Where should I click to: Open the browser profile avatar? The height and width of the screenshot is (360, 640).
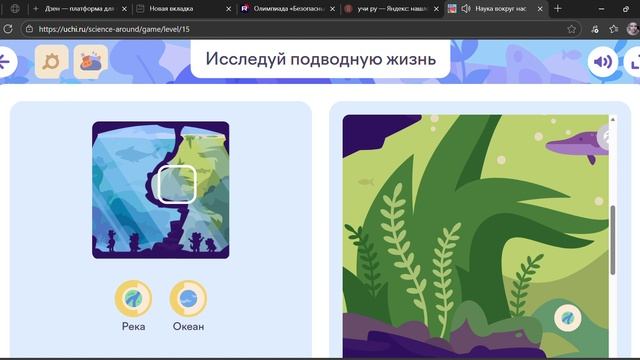pyautogui.click(x=633, y=29)
